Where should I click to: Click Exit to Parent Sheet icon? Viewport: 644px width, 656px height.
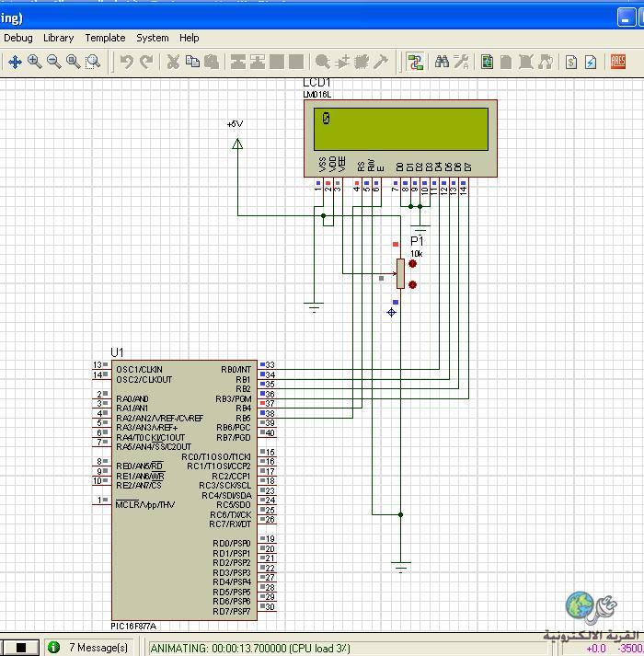pos(546,62)
